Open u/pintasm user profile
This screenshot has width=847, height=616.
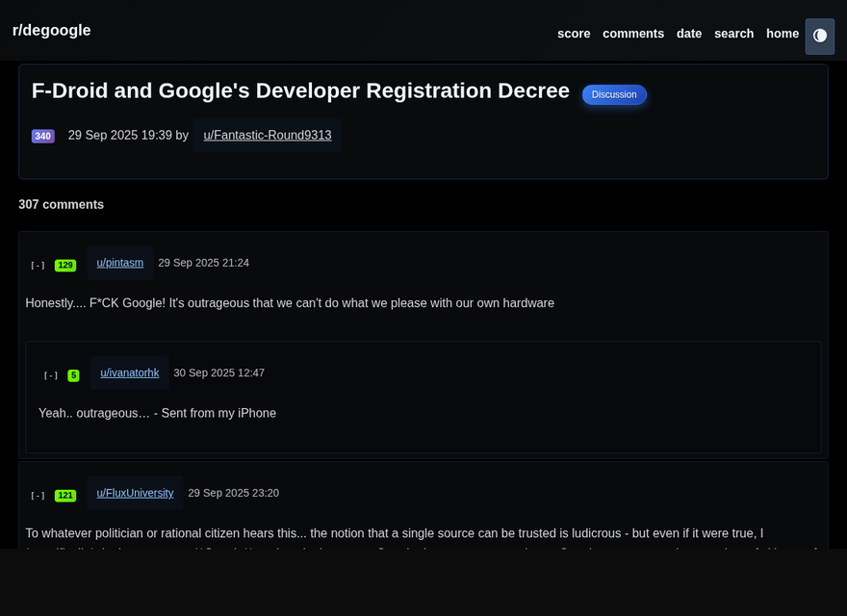click(120, 263)
